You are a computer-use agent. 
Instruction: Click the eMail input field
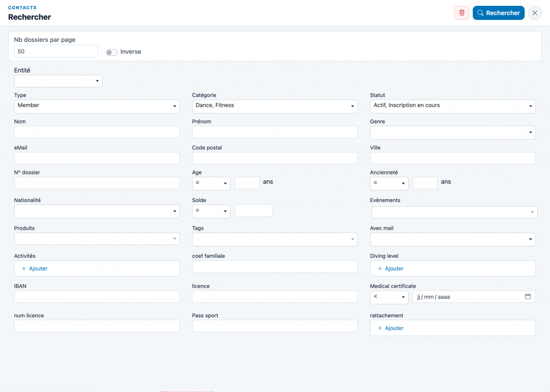(x=97, y=158)
